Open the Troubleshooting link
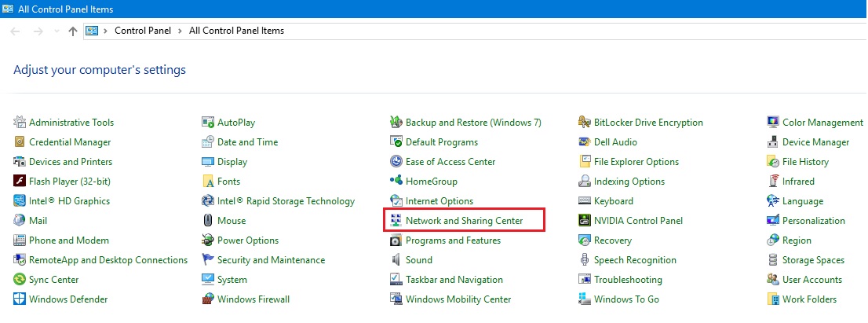The image size is (868, 323). point(628,280)
